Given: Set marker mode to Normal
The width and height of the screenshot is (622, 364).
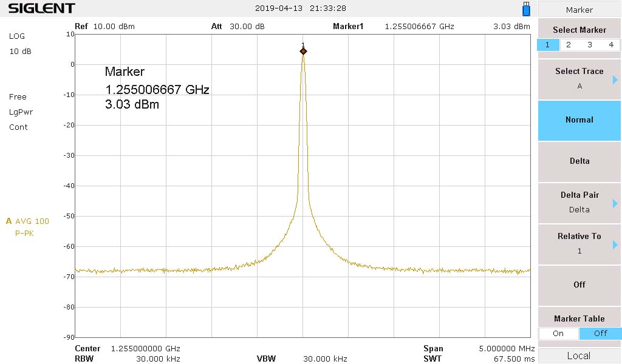Looking at the screenshot, I should 579,120.
